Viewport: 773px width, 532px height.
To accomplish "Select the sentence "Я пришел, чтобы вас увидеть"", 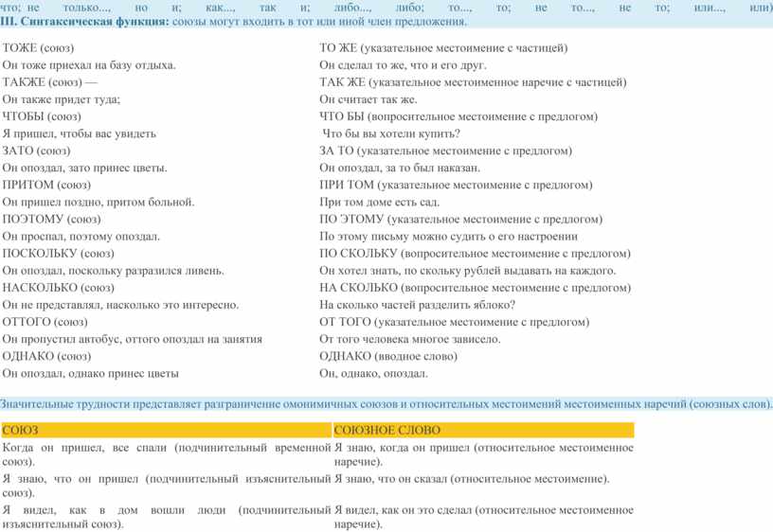I will click(80, 133).
